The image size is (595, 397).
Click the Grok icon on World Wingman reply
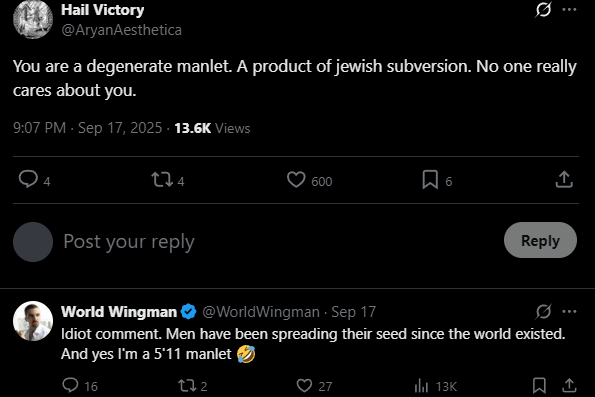543,312
